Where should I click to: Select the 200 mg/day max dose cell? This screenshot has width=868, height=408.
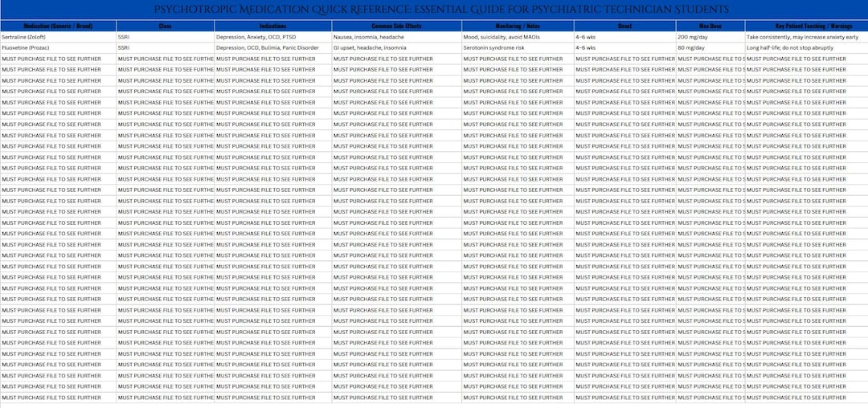pos(710,37)
